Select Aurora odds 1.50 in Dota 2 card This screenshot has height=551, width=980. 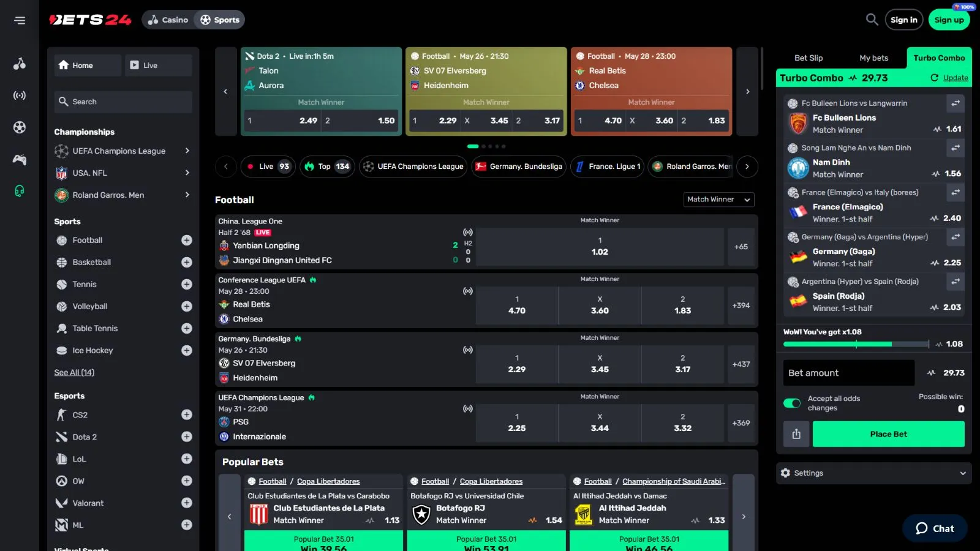click(360, 121)
